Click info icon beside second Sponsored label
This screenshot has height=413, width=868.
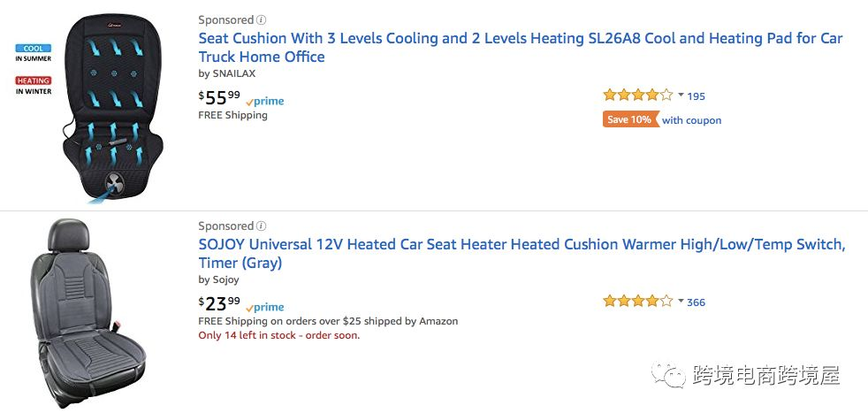[262, 226]
